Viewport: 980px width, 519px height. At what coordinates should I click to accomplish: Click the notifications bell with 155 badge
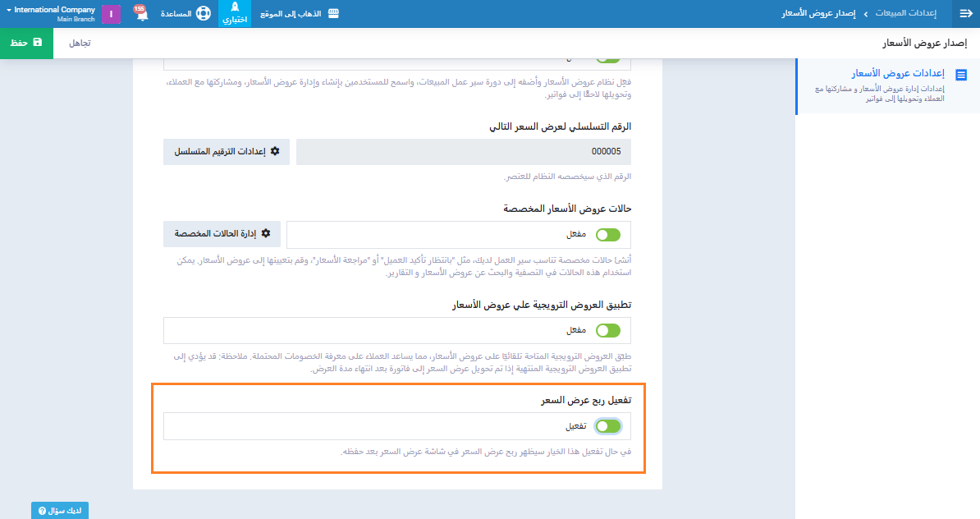click(141, 14)
